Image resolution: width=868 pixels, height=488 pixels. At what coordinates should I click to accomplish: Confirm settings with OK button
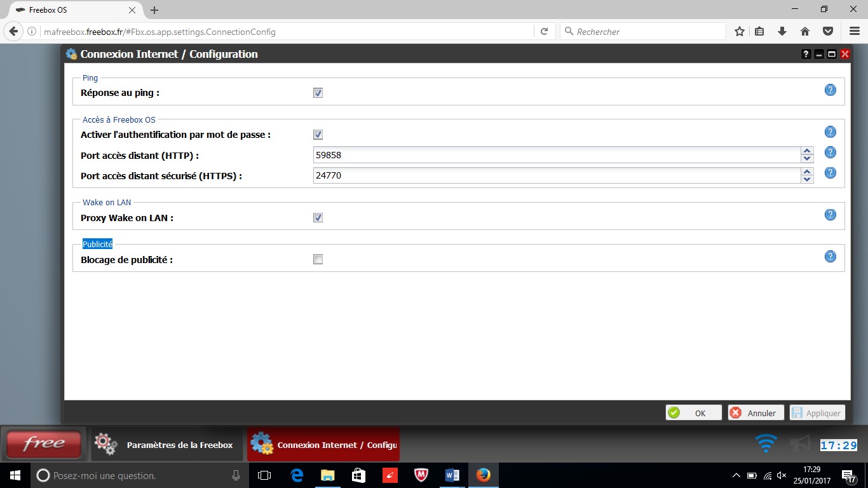pyautogui.click(x=693, y=413)
